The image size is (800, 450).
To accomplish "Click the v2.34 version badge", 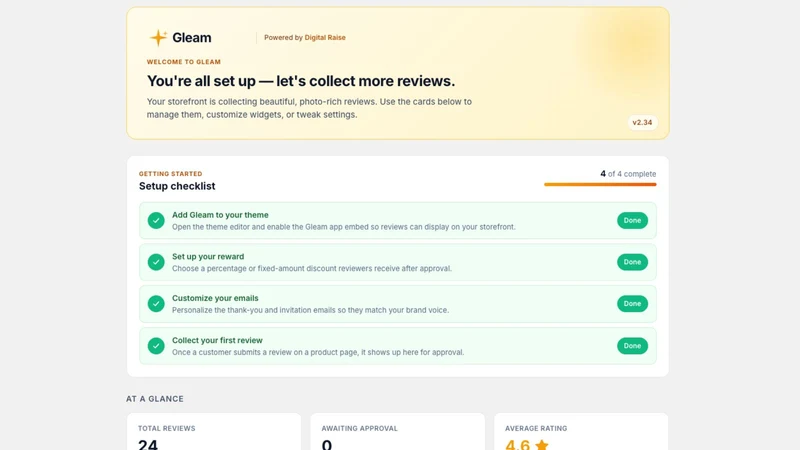I will [642, 122].
